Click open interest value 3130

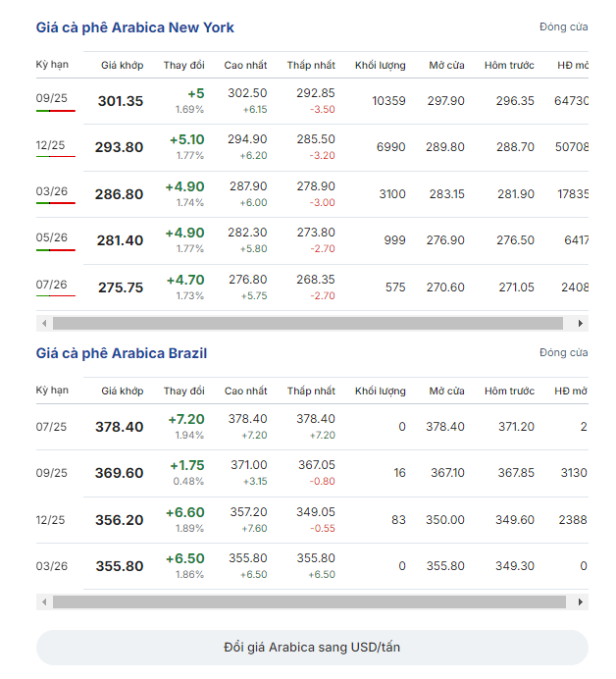pyautogui.click(x=574, y=472)
